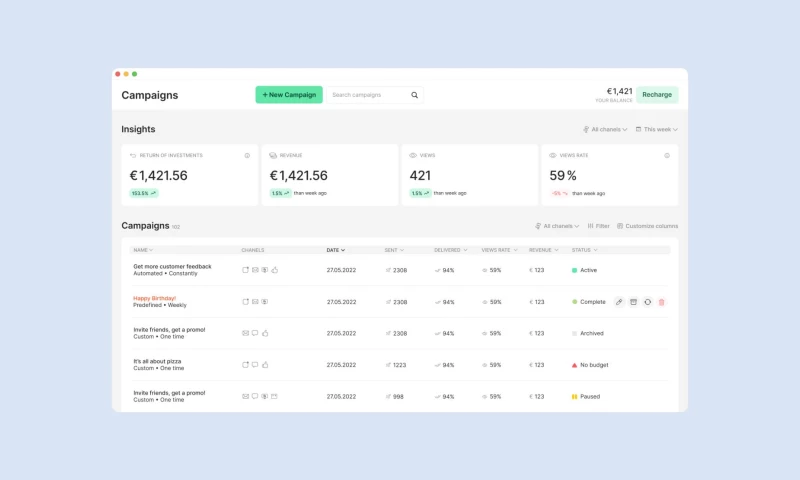Sort table by Status column
The height and width of the screenshot is (480, 800).
point(584,250)
